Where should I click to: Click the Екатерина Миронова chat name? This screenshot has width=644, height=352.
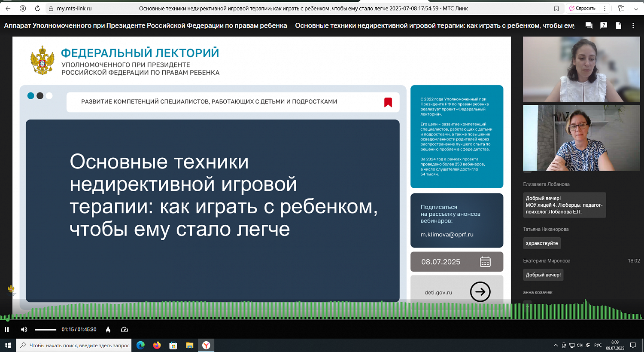coord(547,260)
